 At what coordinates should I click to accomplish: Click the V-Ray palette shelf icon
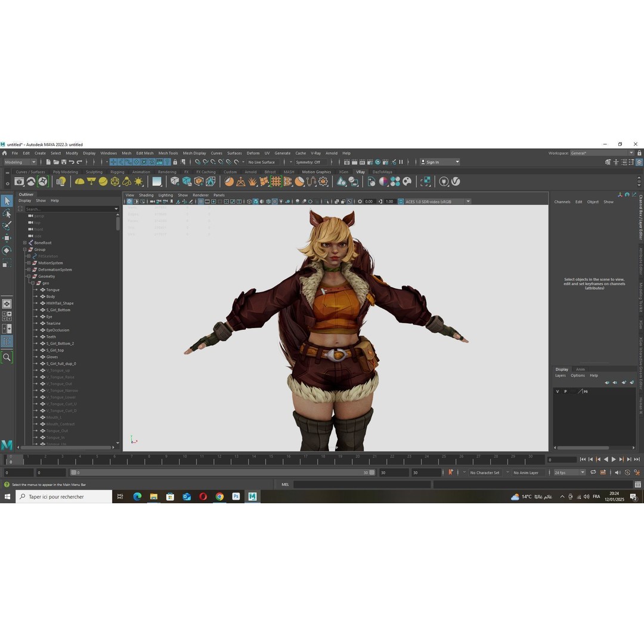point(407,181)
